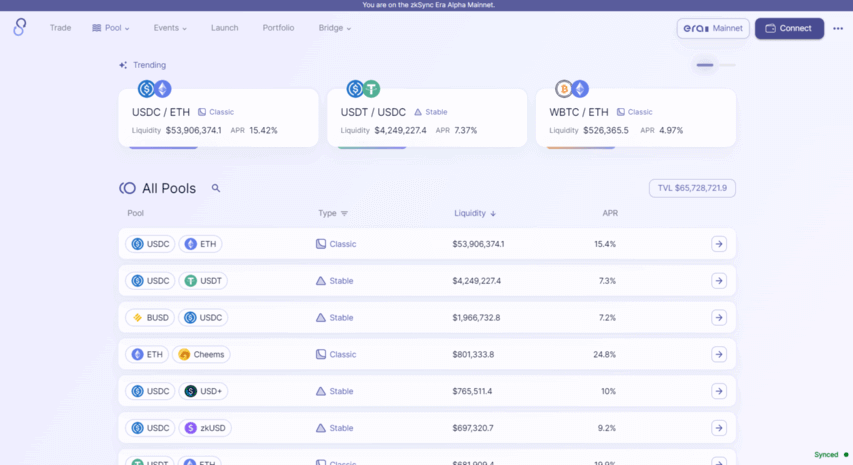853x465 pixels.
Task: Click the All Pools circle icon
Action: point(127,188)
